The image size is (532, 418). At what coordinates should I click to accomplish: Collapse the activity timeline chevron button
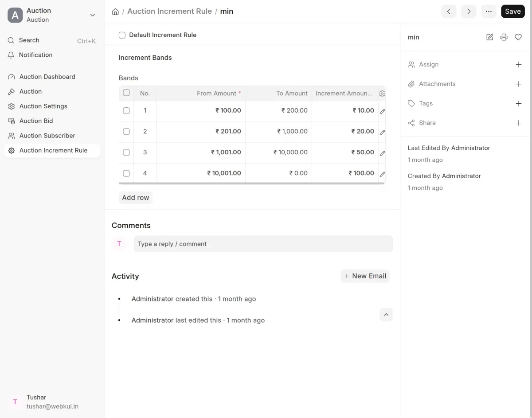[x=386, y=315]
